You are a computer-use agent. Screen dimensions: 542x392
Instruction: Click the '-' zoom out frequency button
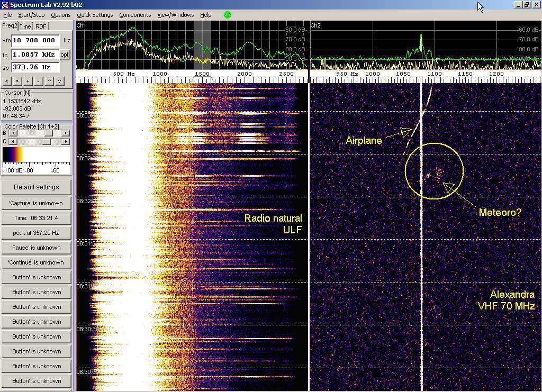pyautogui.click(x=38, y=81)
